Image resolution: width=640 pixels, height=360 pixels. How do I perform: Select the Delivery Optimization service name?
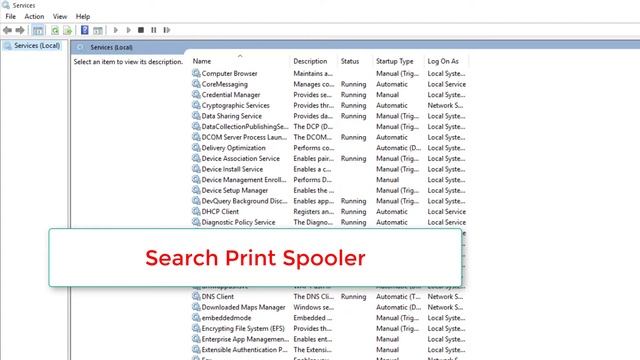coord(233,148)
